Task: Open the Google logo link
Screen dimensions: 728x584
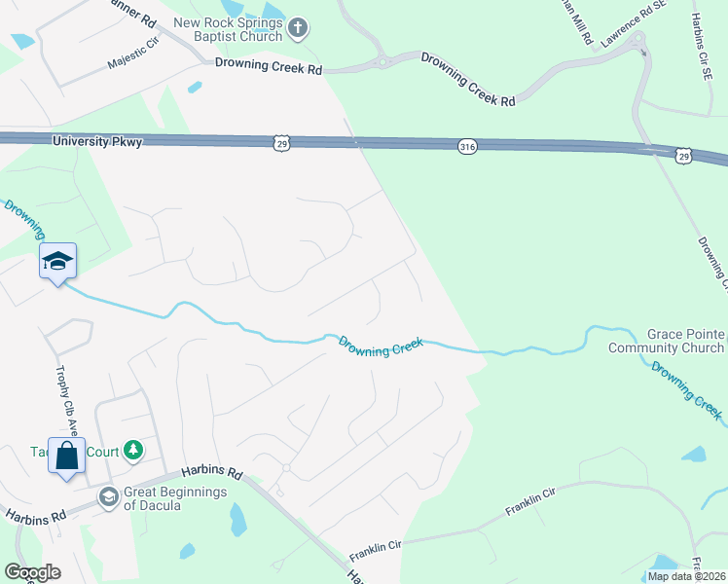Action: click(32, 572)
